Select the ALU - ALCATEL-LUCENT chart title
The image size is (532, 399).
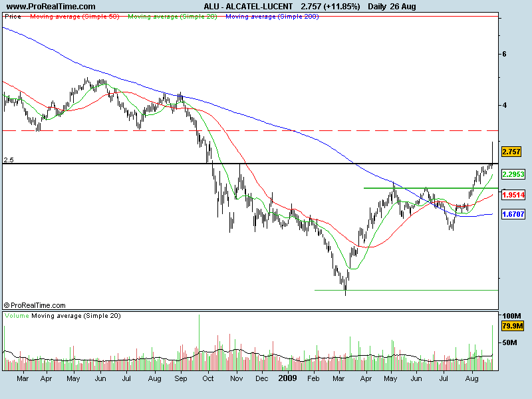pyautogui.click(x=248, y=7)
